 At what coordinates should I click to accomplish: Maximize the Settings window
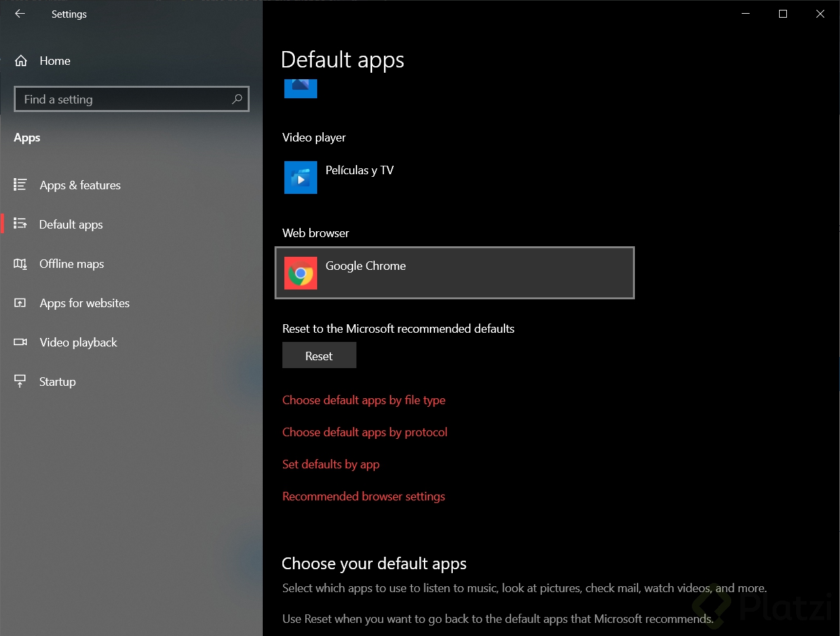pos(783,14)
